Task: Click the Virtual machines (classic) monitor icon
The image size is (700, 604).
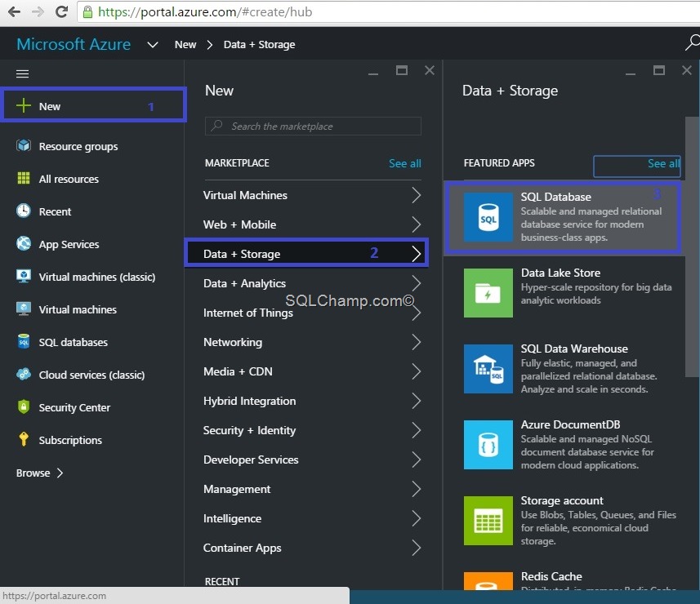Action: 24,276
